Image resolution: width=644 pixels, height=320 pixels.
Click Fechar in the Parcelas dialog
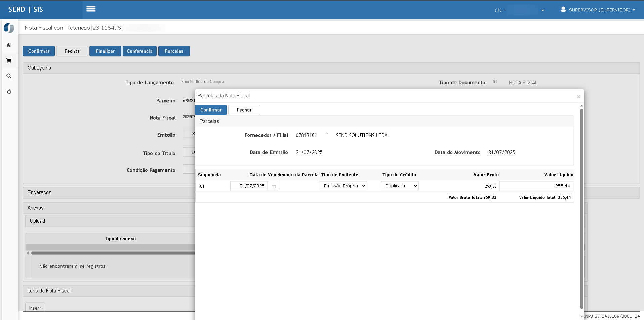(244, 110)
